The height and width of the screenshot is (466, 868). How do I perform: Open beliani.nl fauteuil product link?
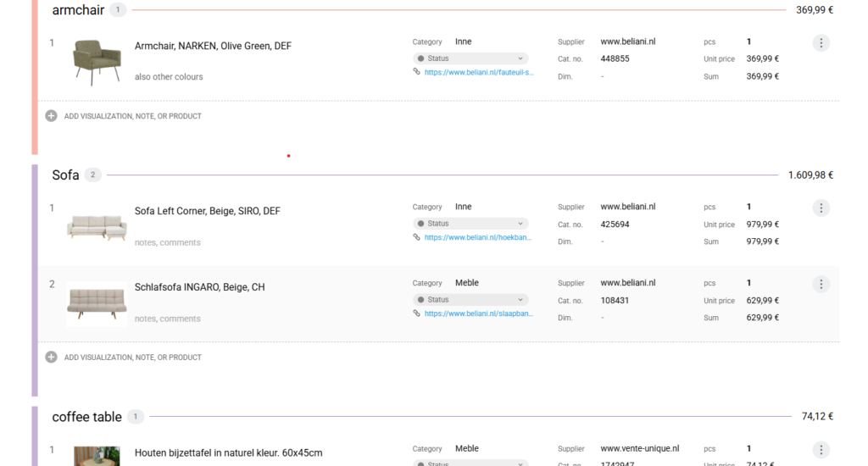(479, 72)
